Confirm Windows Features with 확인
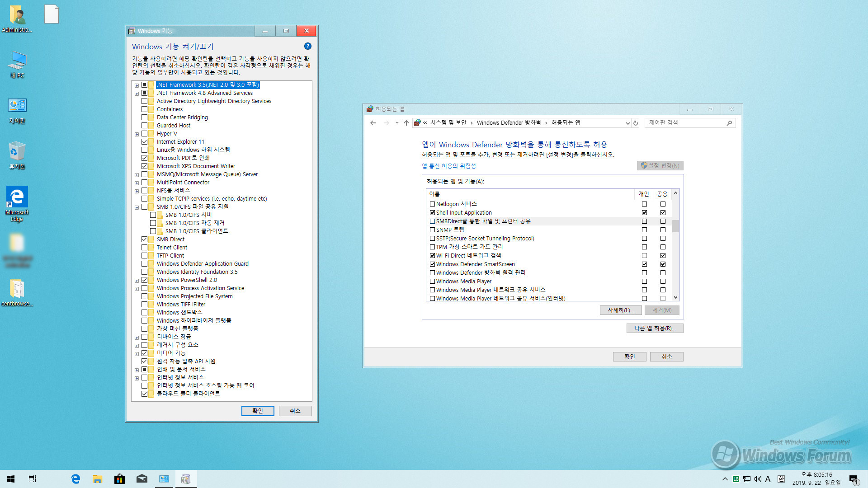 pyautogui.click(x=258, y=411)
